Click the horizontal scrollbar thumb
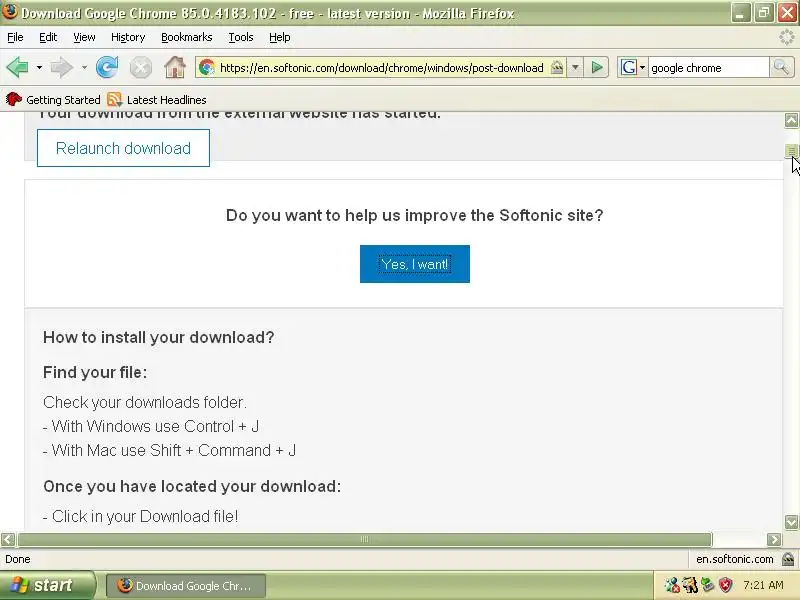800x600 pixels. (364, 539)
